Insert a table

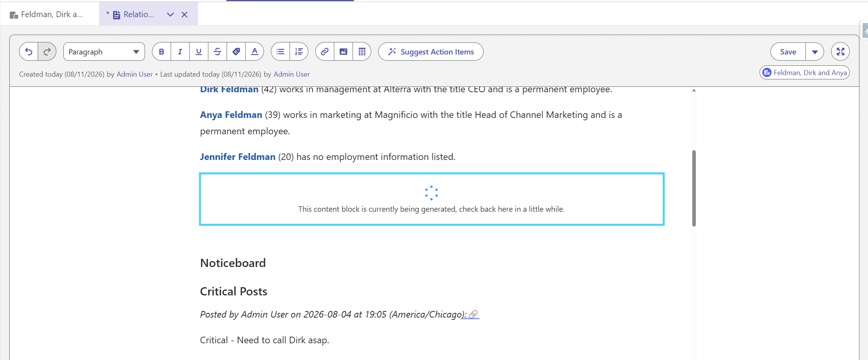[x=362, y=52]
